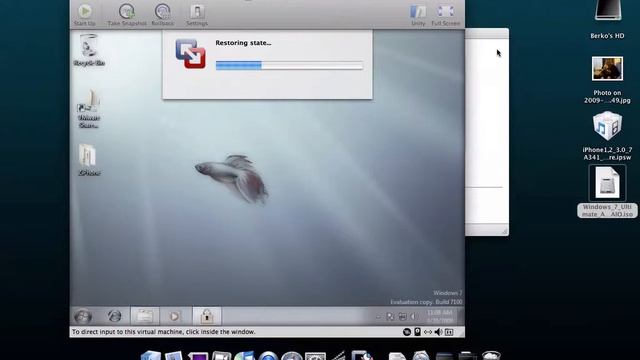640x360 pixels.
Task: Click the CD/DVD device icon in VMware status bar
Action: (x=407, y=332)
